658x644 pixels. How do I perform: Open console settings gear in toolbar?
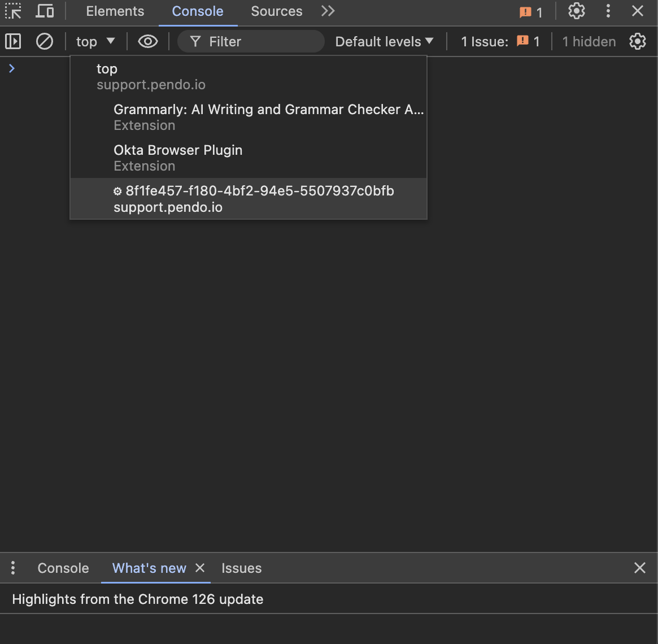(638, 42)
